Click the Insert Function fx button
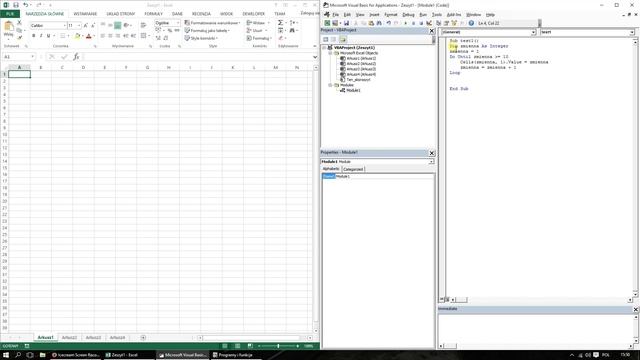The image size is (640, 360). click(76, 57)
